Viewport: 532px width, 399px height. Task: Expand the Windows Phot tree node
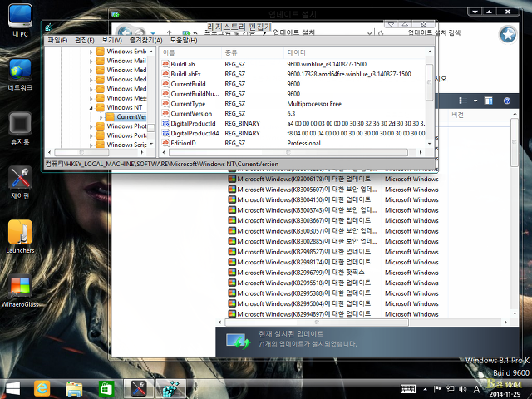click(91, 126)
